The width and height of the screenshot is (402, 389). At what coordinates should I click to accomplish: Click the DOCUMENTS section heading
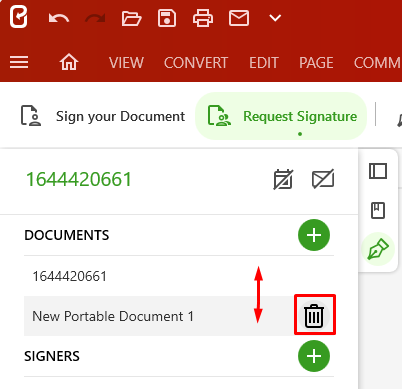pos(67,235)
